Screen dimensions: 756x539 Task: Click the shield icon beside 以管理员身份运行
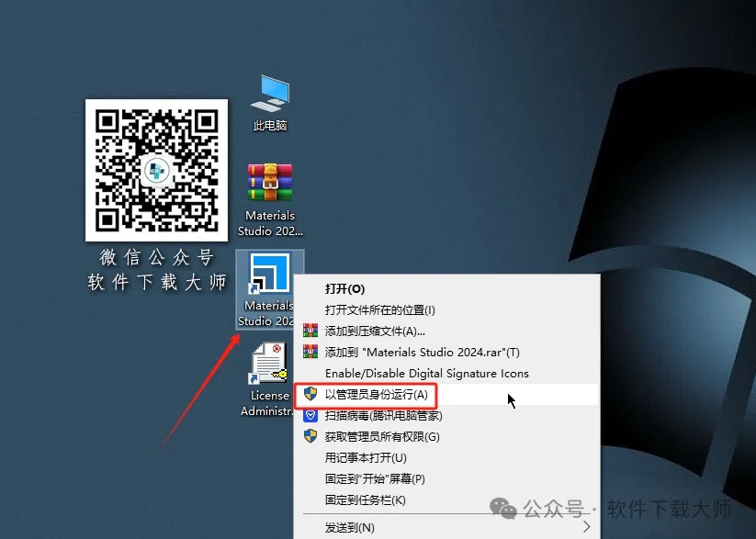coord(312,395)
